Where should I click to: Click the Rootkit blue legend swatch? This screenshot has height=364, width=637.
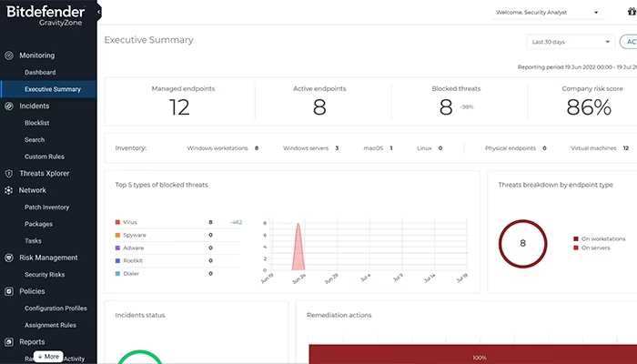point(117,261)
